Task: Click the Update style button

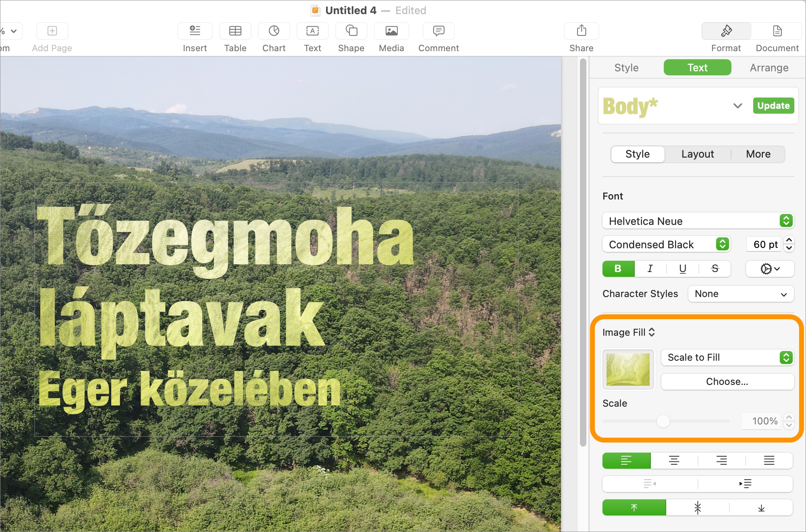Action: pyautogui.click(x=773, y=106)
